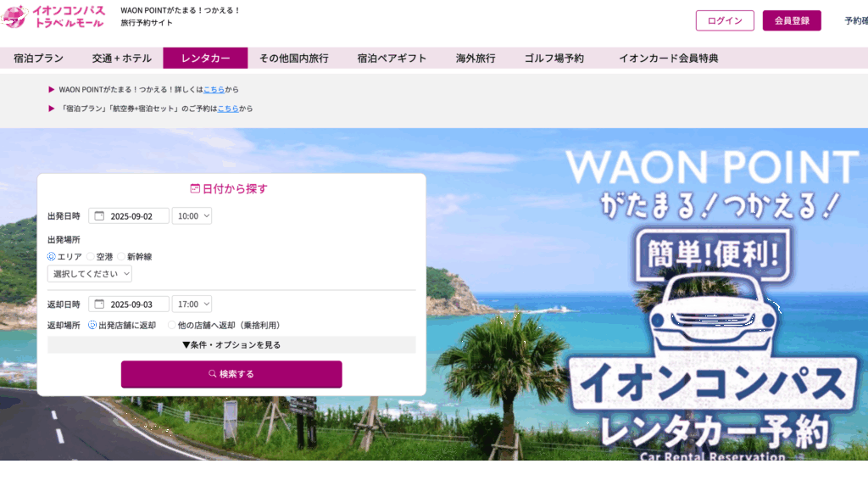Open the 17:00 return time dropdown
The width and height of the screenshot is (868, 486).
[x=192, y=304]
